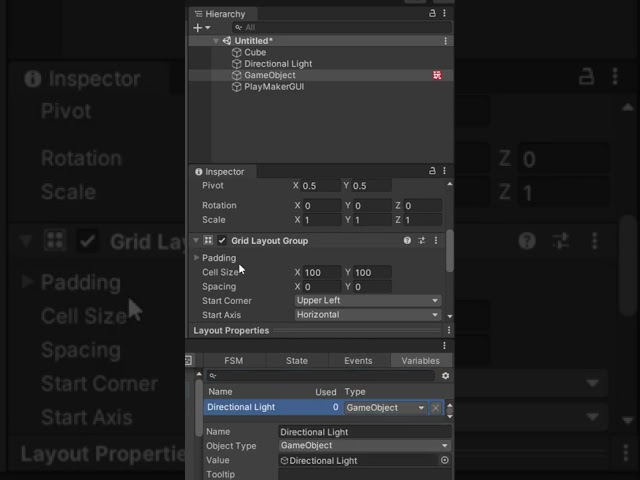Click the Hierarchy add (+) button

(198, 28)
